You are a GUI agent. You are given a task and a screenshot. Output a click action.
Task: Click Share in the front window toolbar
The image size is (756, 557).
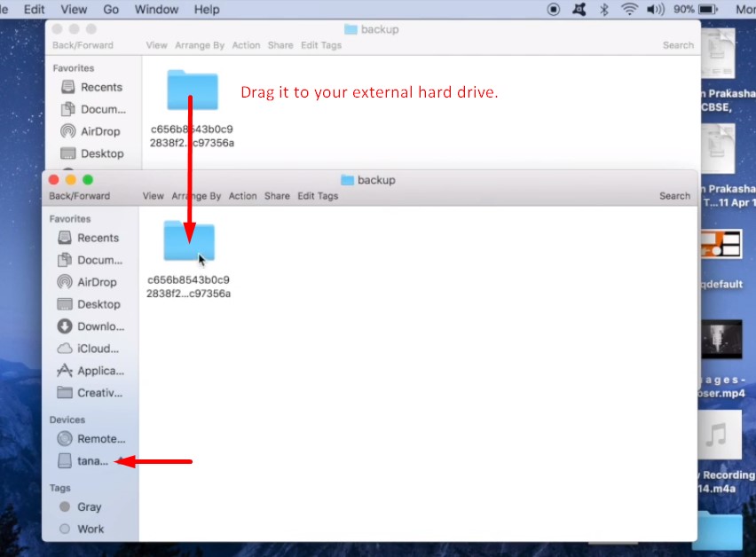tap(277, 196)
